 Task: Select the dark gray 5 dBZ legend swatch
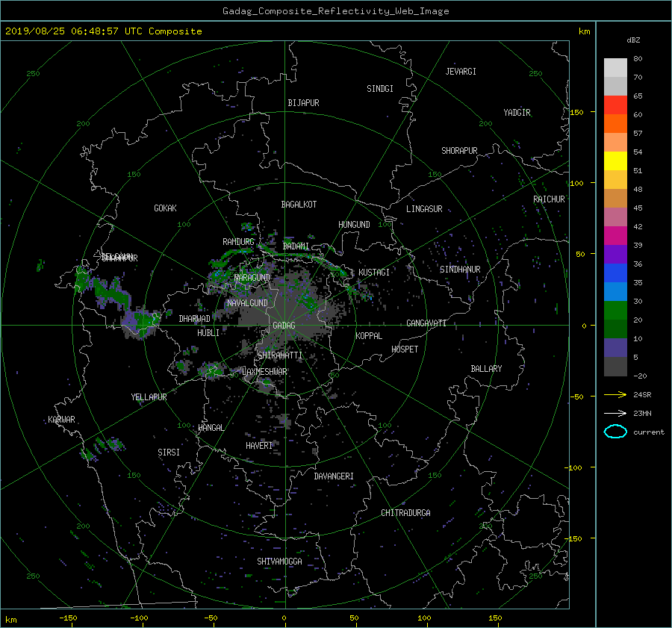[615, 367]
